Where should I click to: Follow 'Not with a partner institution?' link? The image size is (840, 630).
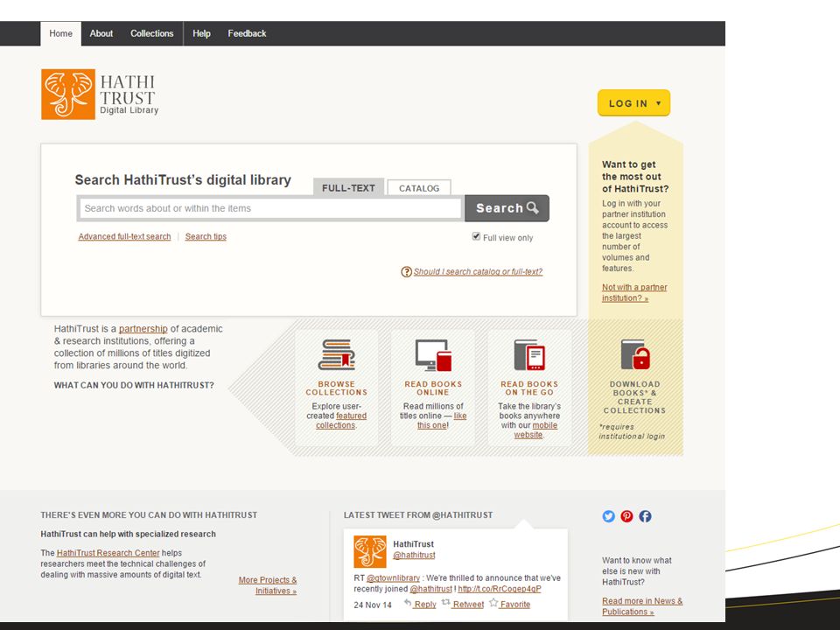pyautogui.click(x=634, y=292)
